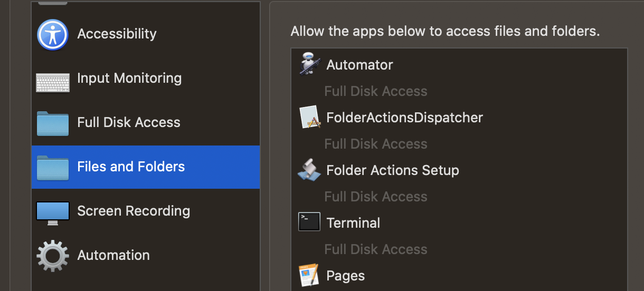
Task: Select Input Monitoring in the privacy list
Action: click(x=146, y=79)
